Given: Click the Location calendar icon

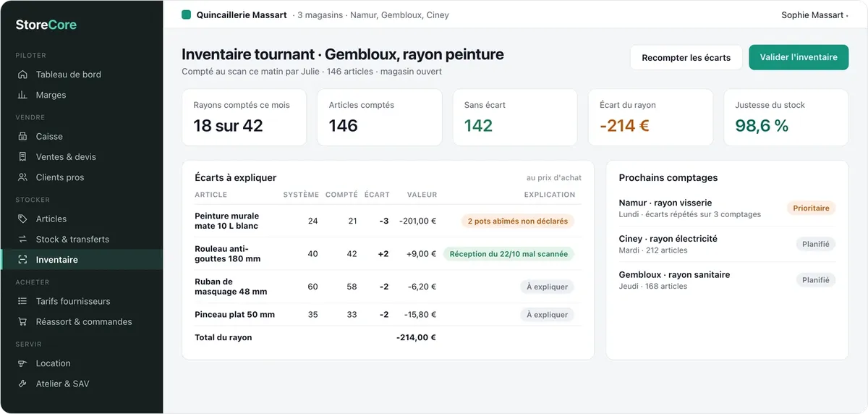Looking at the screenshot, I should coord(22,363).
